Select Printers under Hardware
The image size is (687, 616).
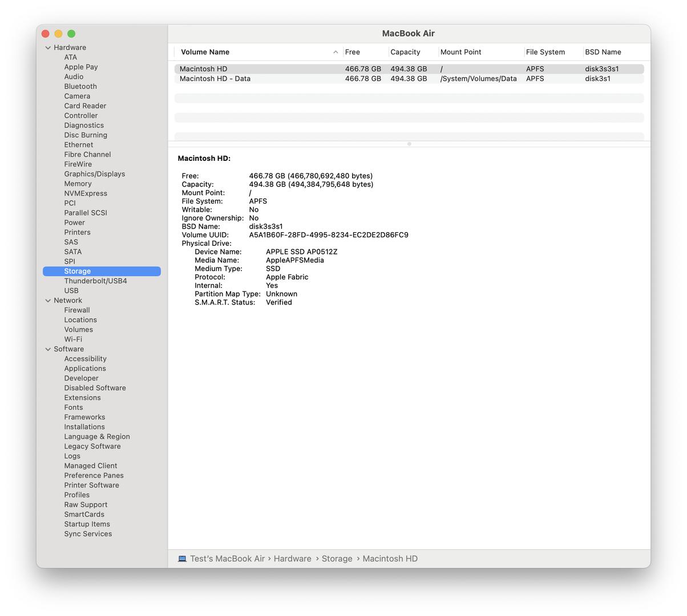[x=77, y=232]
